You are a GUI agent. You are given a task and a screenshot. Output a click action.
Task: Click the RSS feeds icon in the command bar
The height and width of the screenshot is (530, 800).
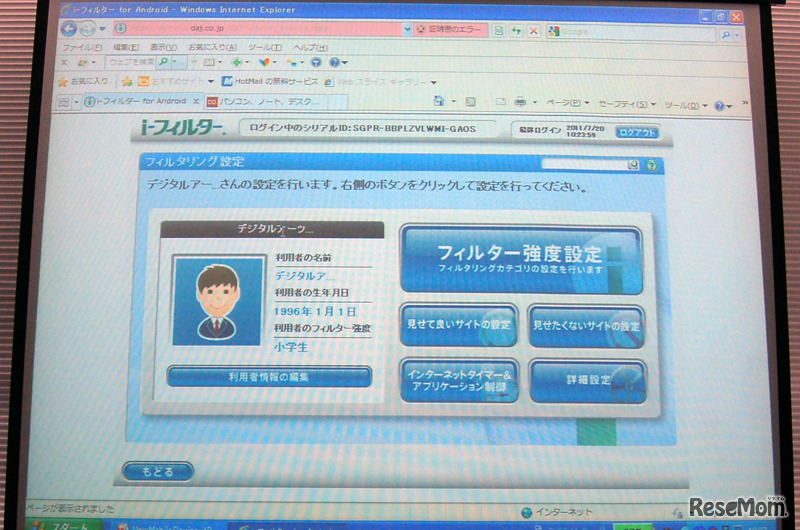pyautogui.click(x=470, y=102)
